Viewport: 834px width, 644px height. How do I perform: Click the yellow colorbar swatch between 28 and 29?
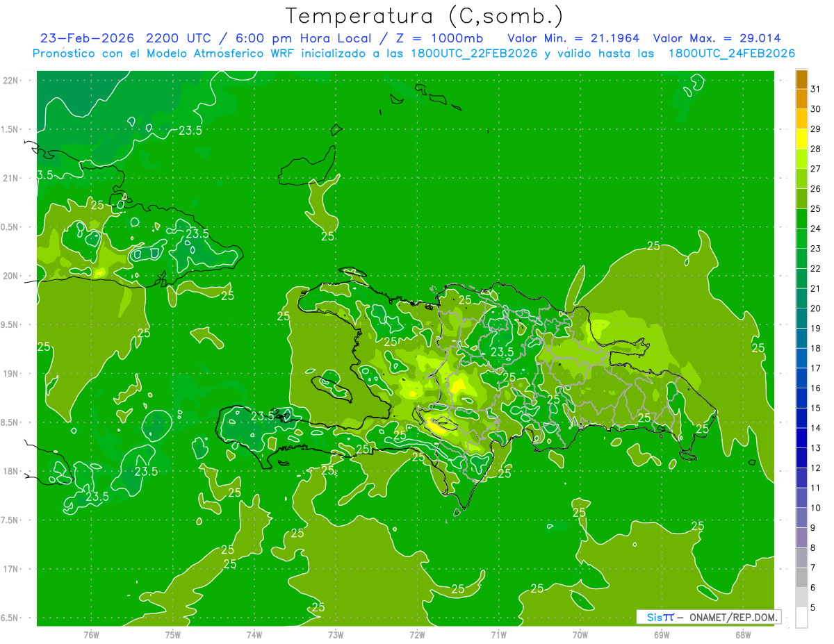pyautogui.click(x=801, y=139)
